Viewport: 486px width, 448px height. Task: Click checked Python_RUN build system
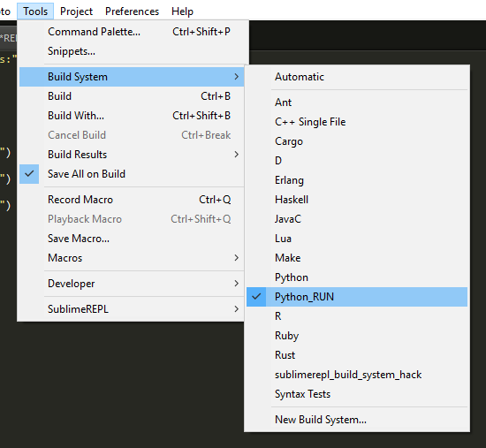(357, 297)
